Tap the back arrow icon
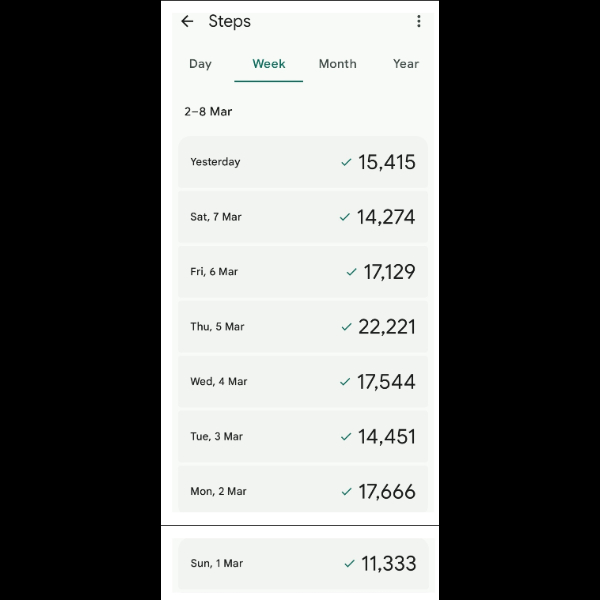Screen dimensions: 600x600 187,21
